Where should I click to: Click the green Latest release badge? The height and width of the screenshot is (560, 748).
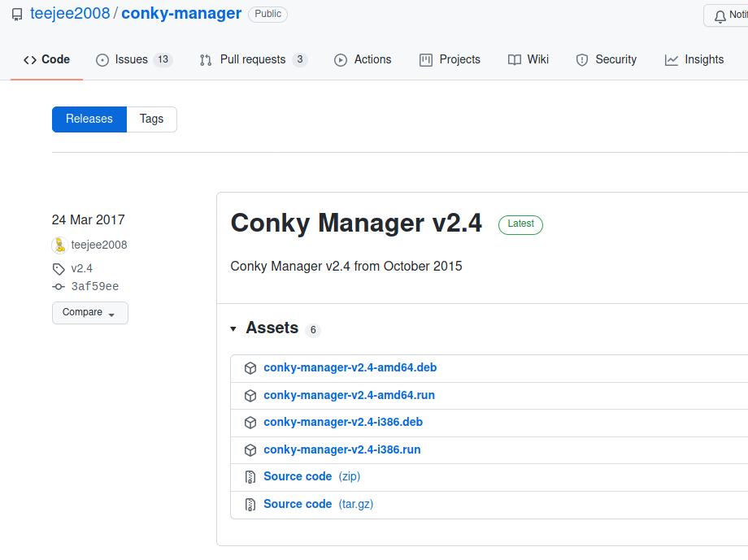pyautogui.click(x=520, y=224)
